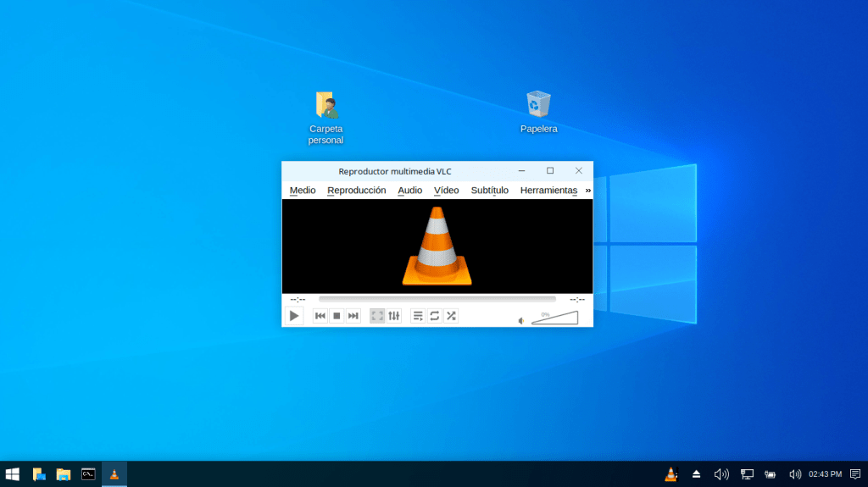This screenshot has height=487, width=868.
Task: Click the VLC cone in system tray
Action: 671,474
